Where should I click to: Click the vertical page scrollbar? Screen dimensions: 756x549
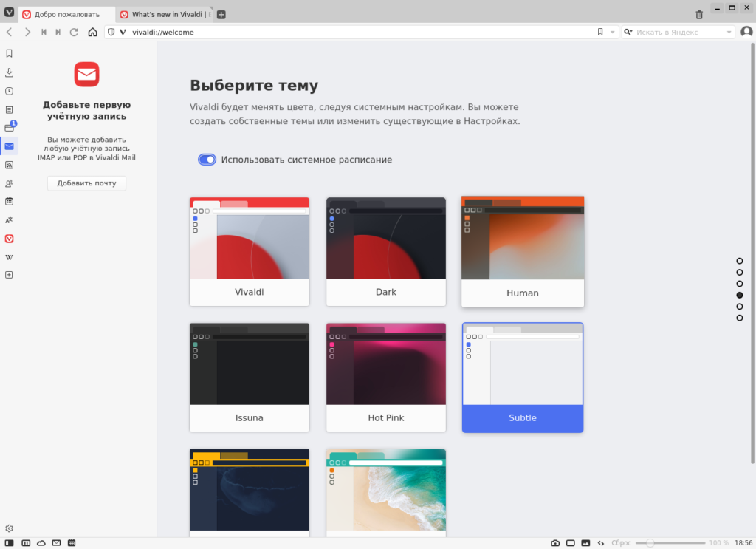(752, 253)
